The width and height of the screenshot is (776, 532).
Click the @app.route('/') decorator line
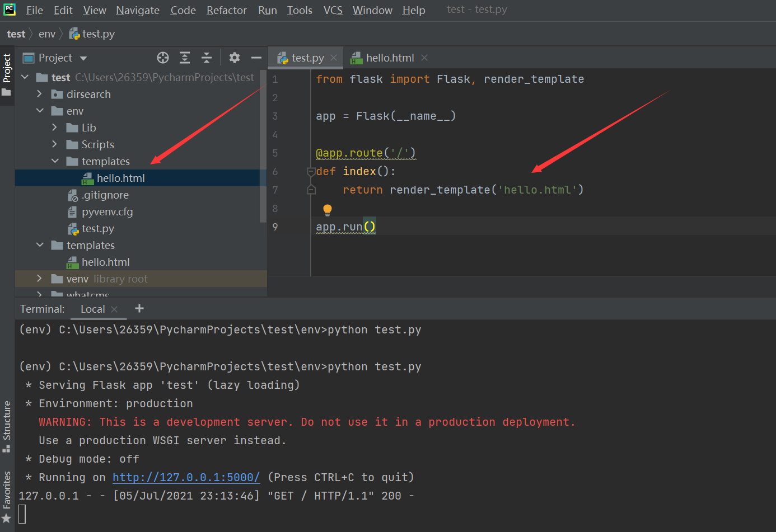point(366,153)
